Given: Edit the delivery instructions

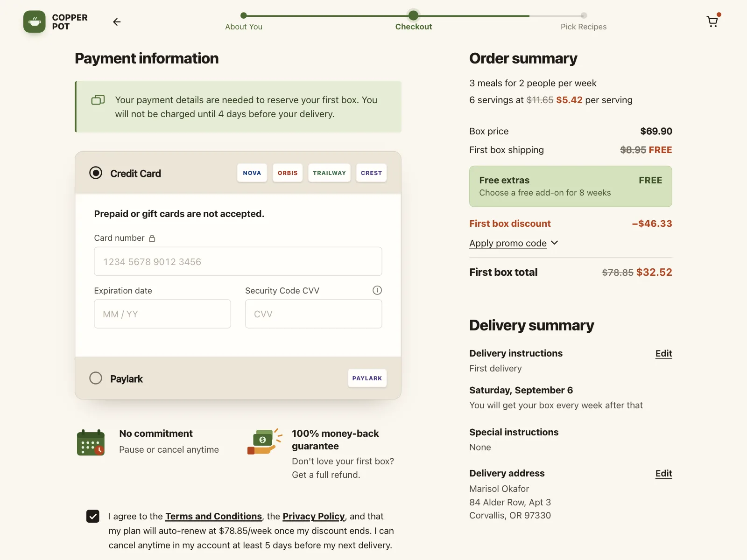Looking at the screenshot, I should pyautogui.click(x=663, y=353).
